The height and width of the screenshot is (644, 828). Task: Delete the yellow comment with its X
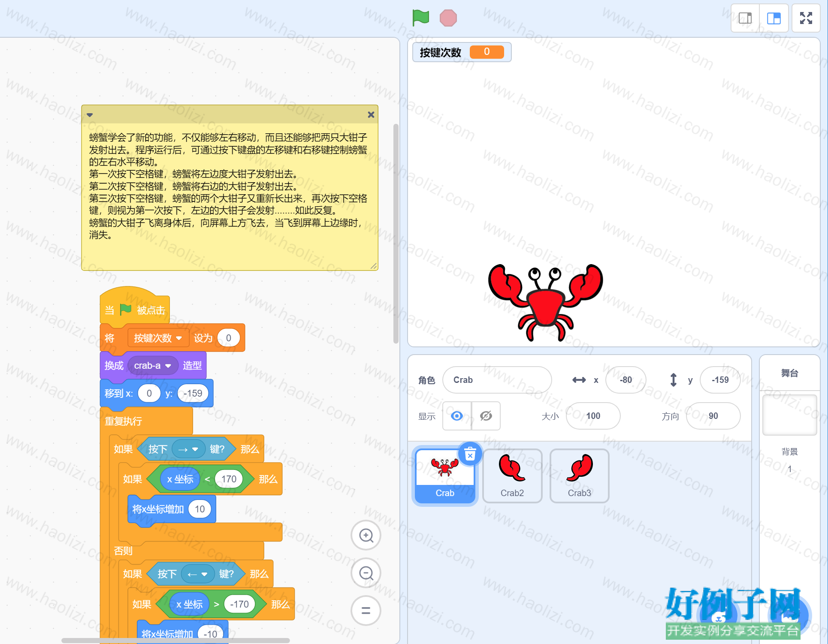[371, 115]
